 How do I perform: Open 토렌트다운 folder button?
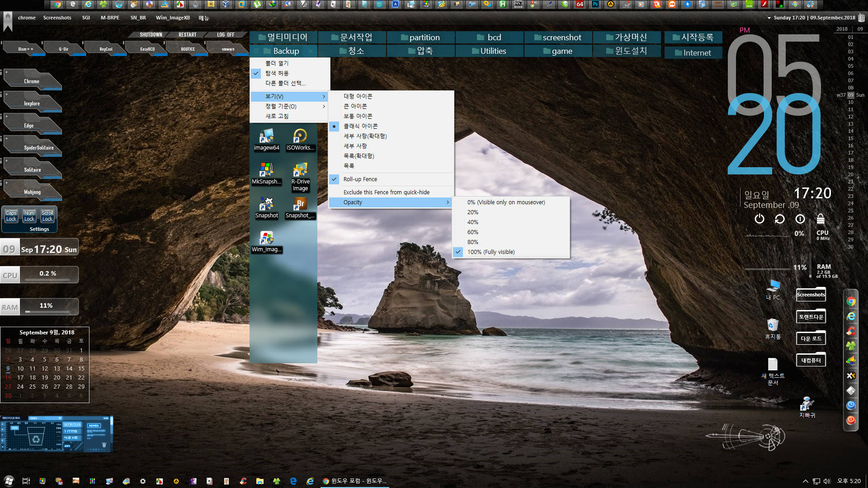[x=811, y=317]
